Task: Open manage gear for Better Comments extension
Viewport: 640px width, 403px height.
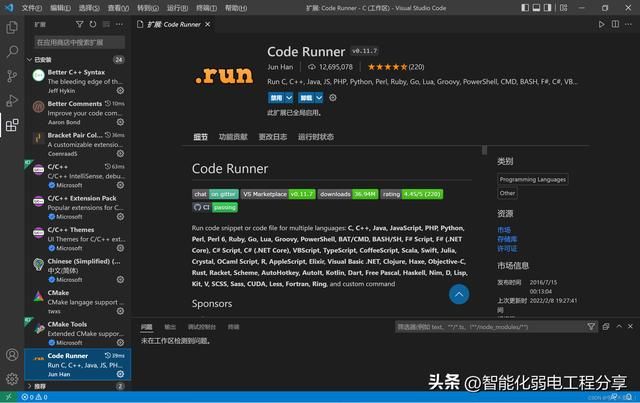Action: tap(120, 123)
